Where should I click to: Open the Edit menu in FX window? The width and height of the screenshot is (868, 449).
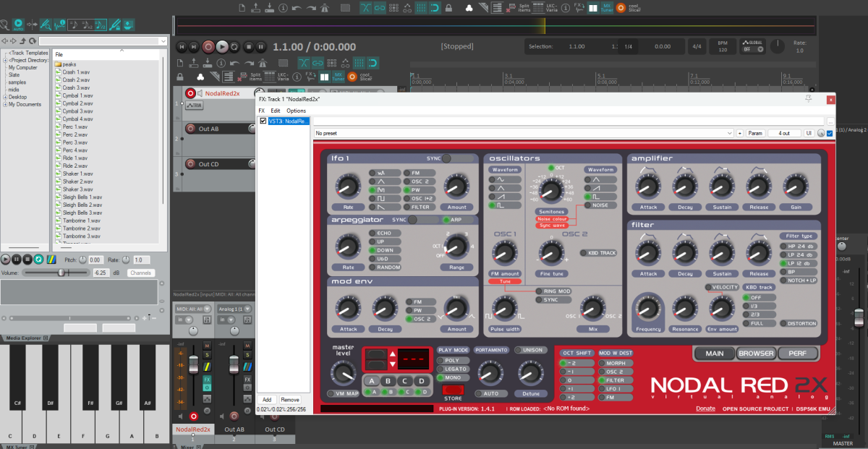point(276,111)
